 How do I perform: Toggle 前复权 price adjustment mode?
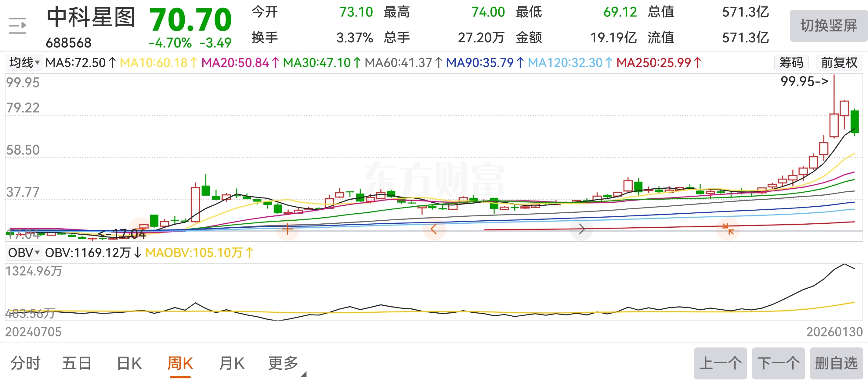[839, 62]
